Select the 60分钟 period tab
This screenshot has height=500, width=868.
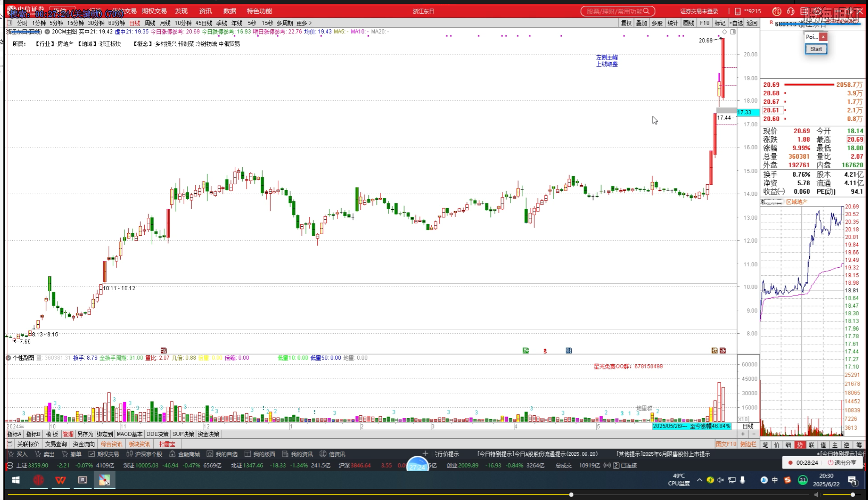[117, 23]
